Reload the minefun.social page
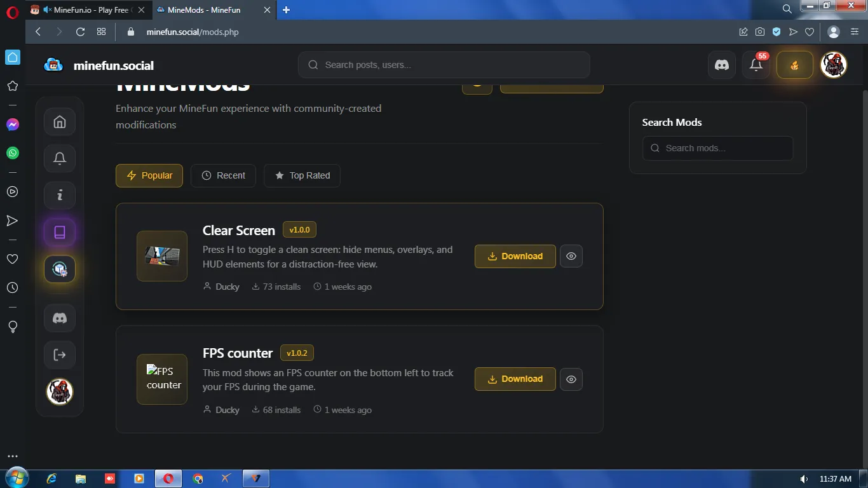Screen dimensions: 868x488 coord(80,32)
